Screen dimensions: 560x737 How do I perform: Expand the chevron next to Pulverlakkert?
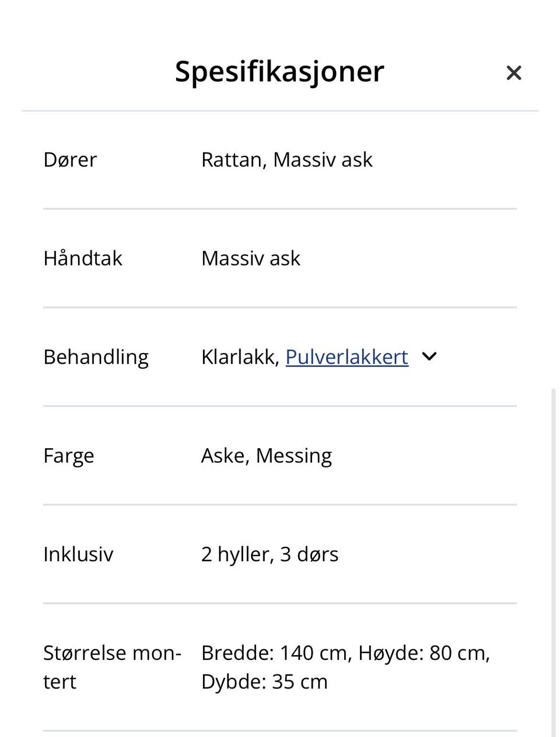point(429,357)
